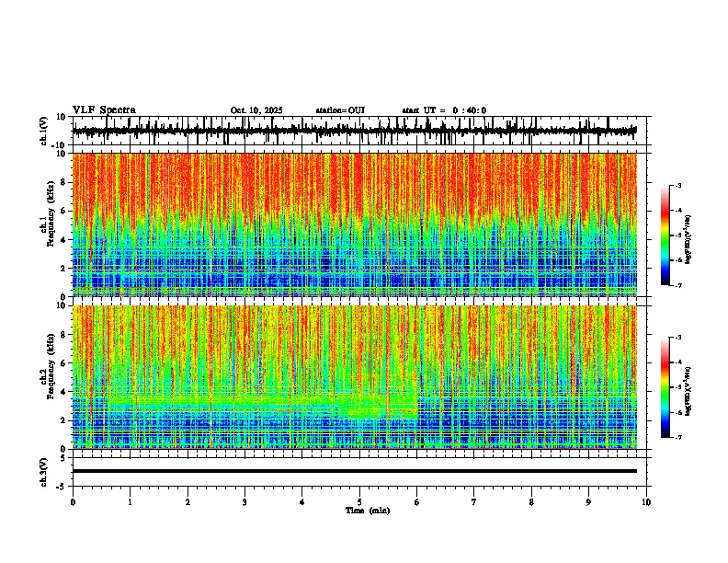
Task: Click the thick black ch.3 trace line
Action: click(x=354, y=471)
